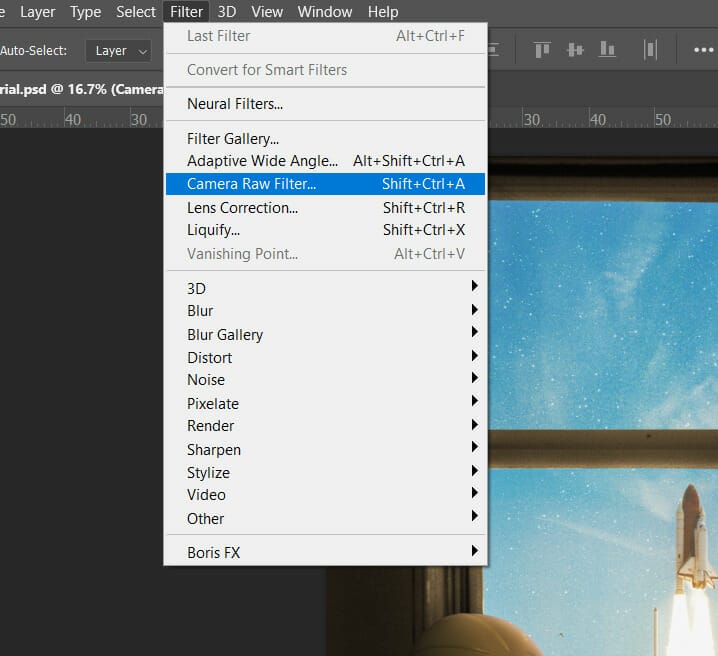Expand the Distort submenu
Screen dimensions: 718x656
click(325, 358)
